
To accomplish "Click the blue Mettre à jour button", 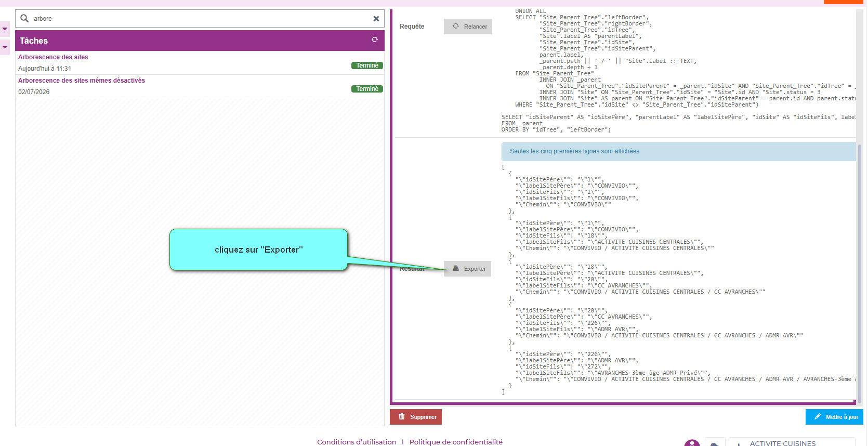I will point(834,417).
